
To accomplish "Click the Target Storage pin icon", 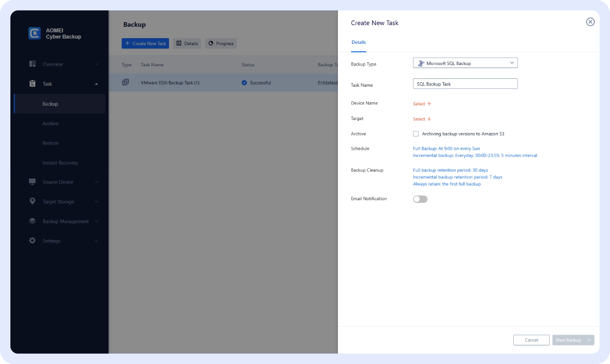I will (x=32, y=201).
